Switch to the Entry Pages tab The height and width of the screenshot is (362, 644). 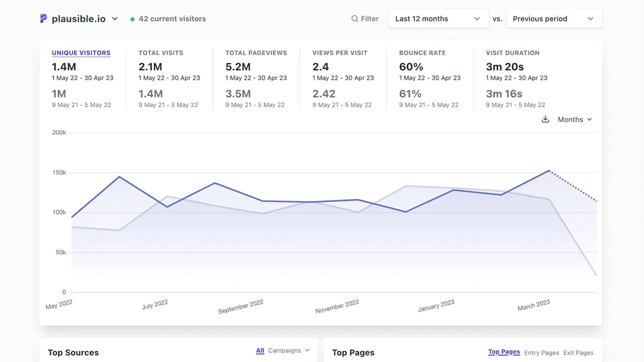541,353
